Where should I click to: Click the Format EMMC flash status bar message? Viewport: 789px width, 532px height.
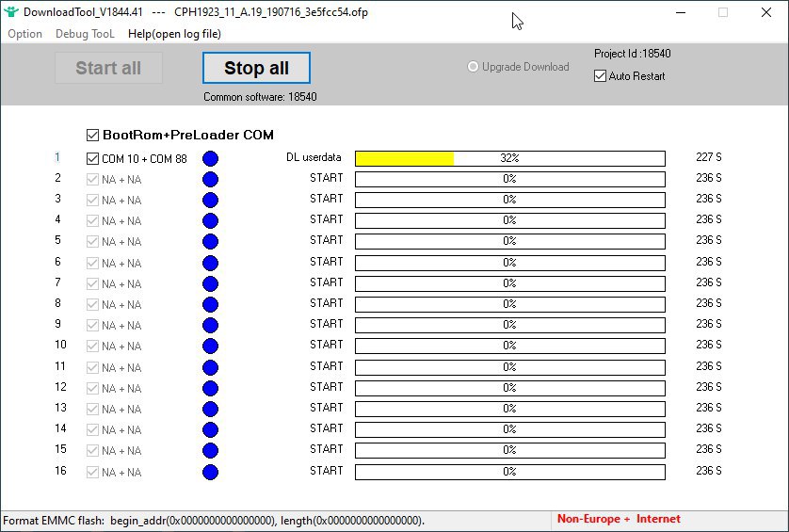pos(214,521)
